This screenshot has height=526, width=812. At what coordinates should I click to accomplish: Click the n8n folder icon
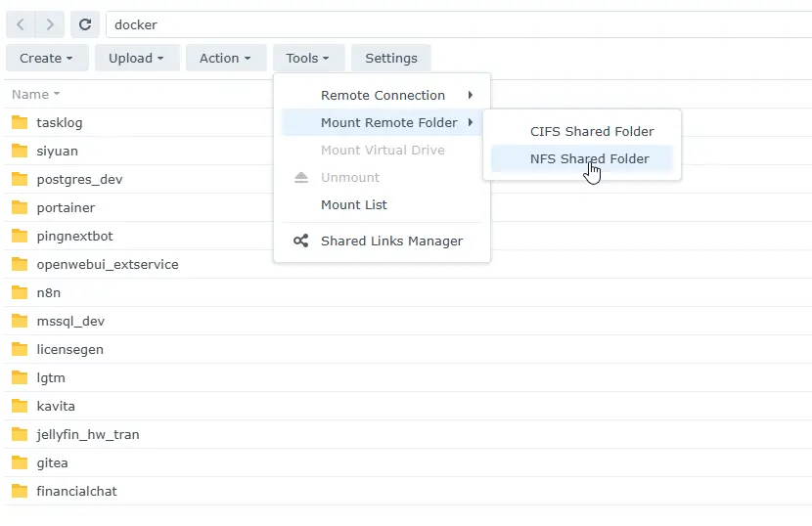click(x=20, y=292)
